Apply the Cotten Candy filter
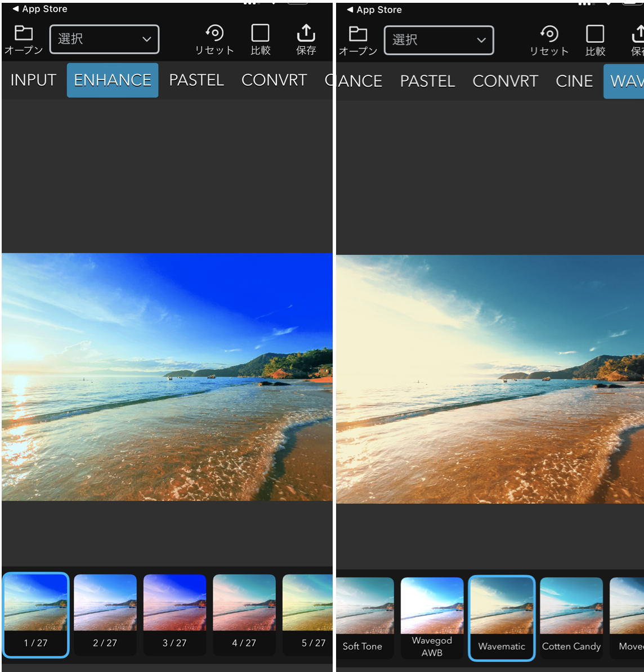Viewport: 644px width, 672px height. coord(571,616)
